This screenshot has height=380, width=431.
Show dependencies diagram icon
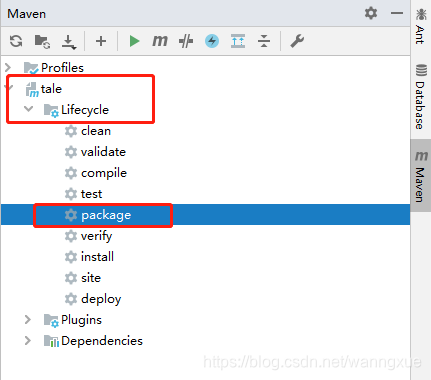238,41
